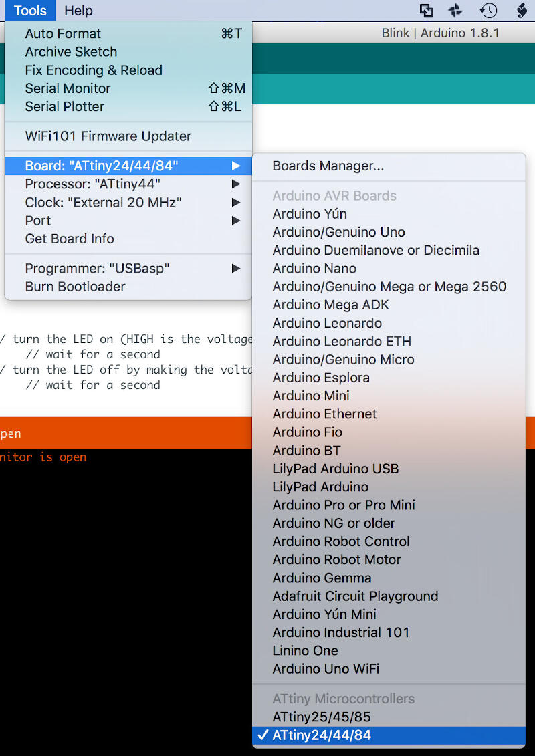Click the "// wait for a second" comment after LED on

(93, 354)
